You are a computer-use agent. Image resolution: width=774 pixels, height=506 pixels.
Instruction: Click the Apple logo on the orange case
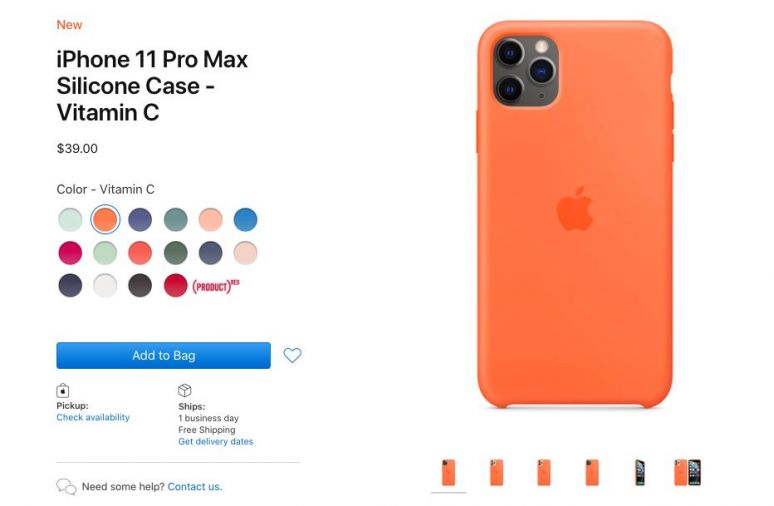(x=575, y=208)
